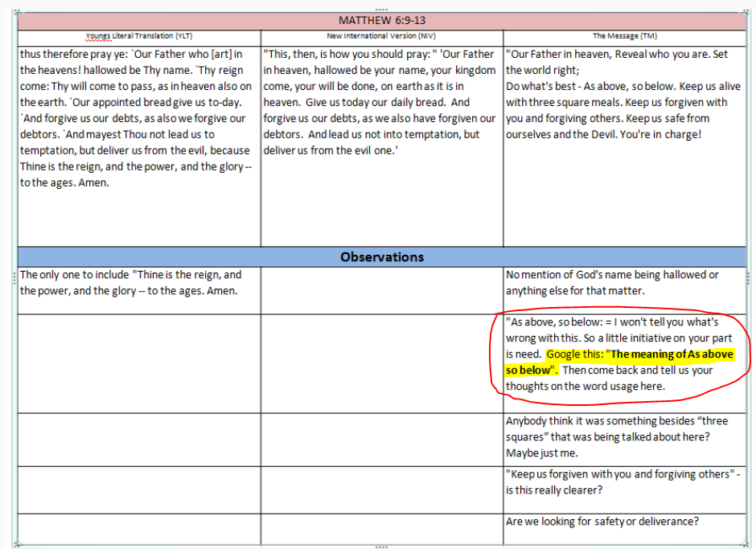Screen dimensions: 756x549
Task: Click The Message (TM) column header
Action: [x=625, y=37]
